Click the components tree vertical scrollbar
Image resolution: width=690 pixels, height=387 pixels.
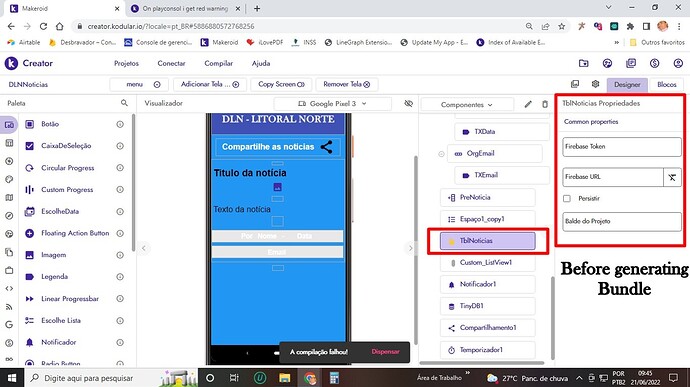coord(552,318)
